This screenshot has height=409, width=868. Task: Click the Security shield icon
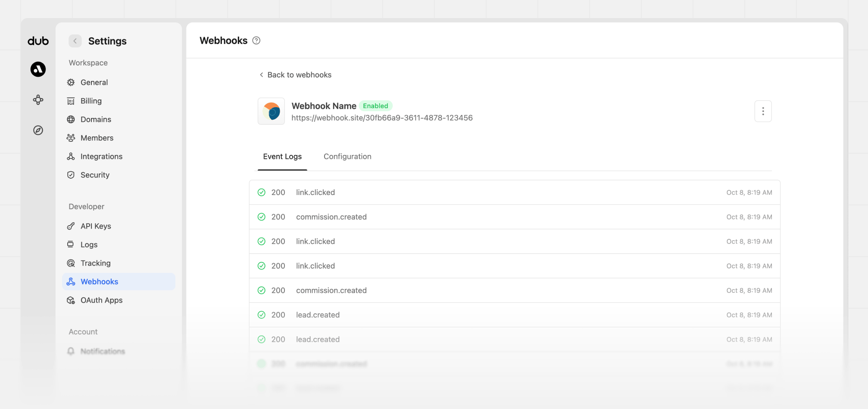point(71,175)
